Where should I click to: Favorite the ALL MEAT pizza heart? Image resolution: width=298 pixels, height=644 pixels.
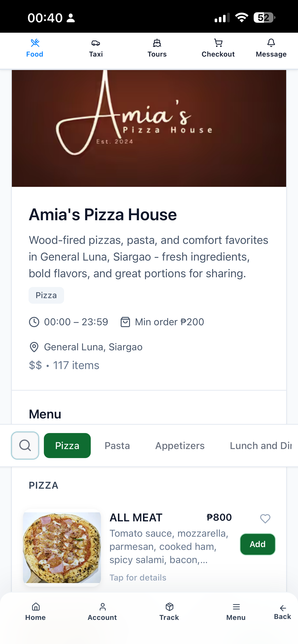[x=265, y=519]
